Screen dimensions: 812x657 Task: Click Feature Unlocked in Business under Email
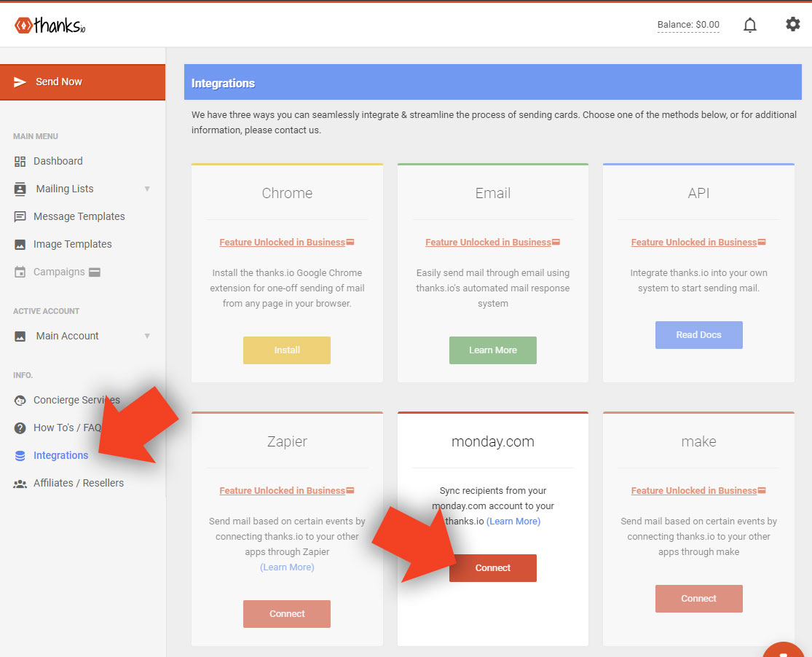click(x=488, y=243)
